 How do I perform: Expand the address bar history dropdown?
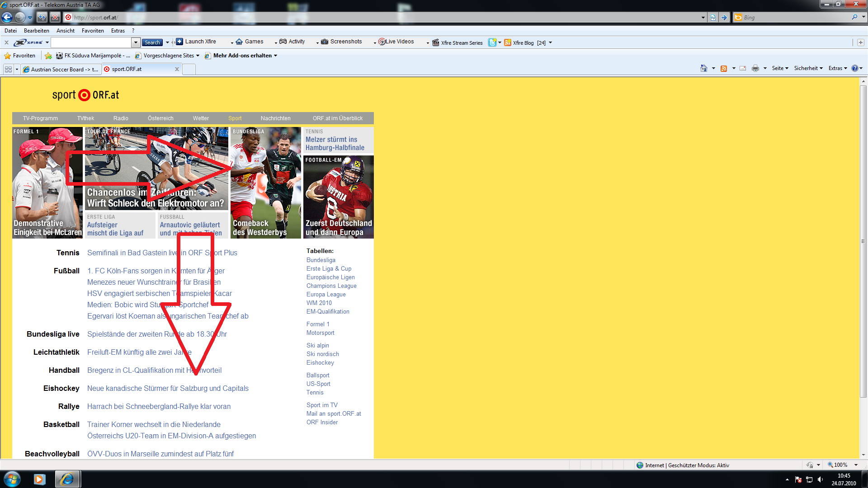[703, 18]
